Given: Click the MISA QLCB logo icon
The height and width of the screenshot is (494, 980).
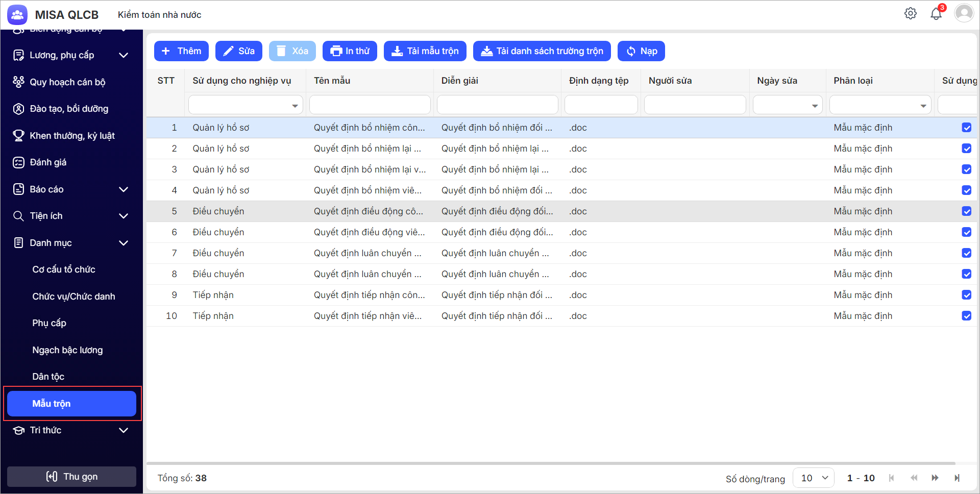Looking at the screenshot, I should pos(17,15).
